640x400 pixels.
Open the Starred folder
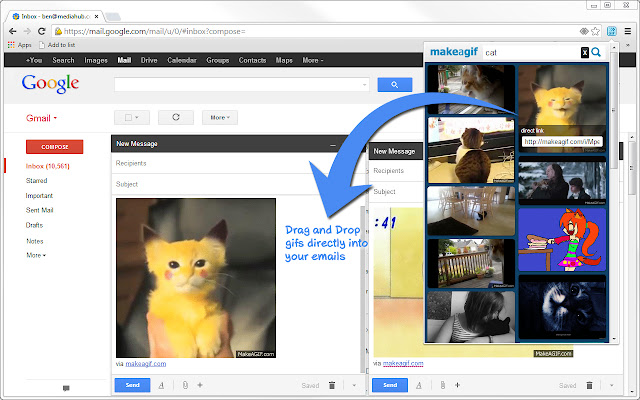tap(36, 180)
